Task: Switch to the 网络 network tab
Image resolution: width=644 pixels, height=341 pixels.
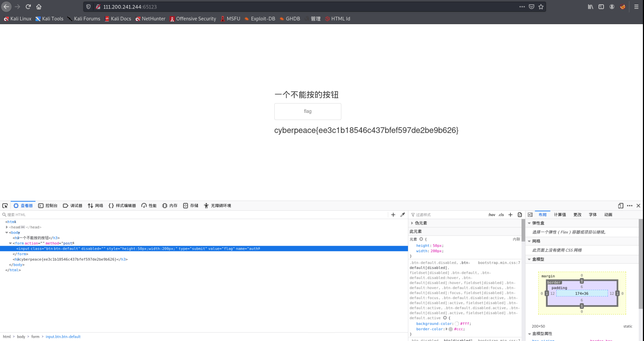Action: [96, 206]
